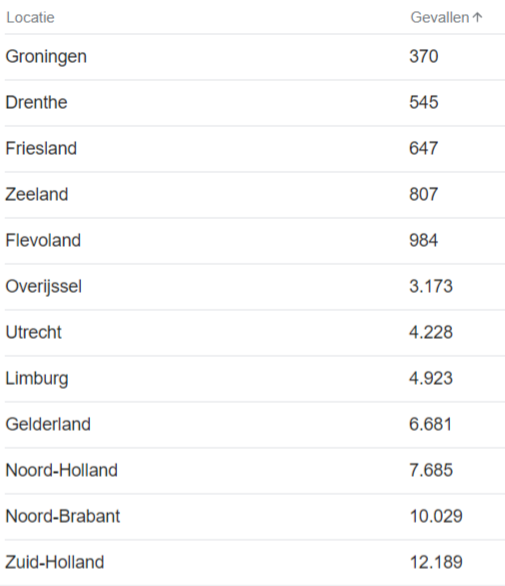505x586 pixels.
Task: Select the Limburg row
Action: [255, 379]
